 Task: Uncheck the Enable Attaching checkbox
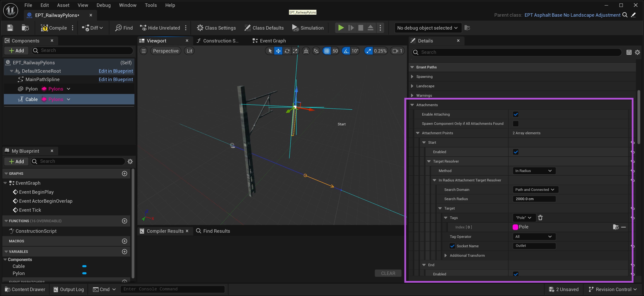coord(516,114)
